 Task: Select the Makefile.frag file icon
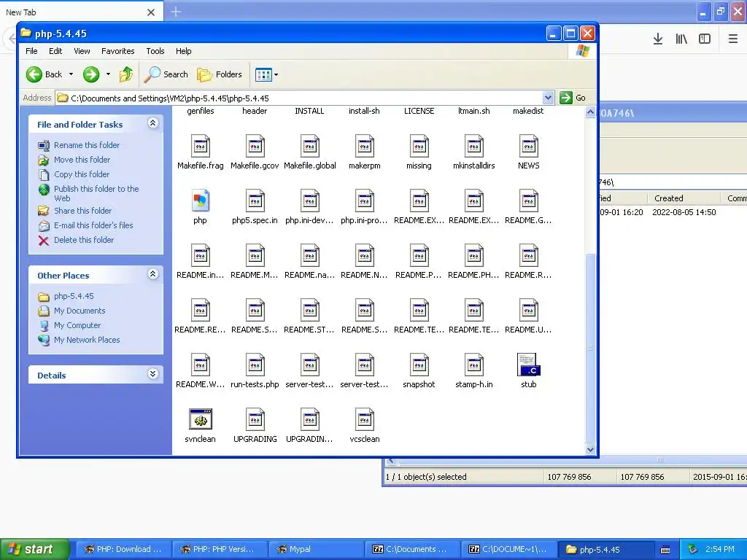[x=200, y=146]
